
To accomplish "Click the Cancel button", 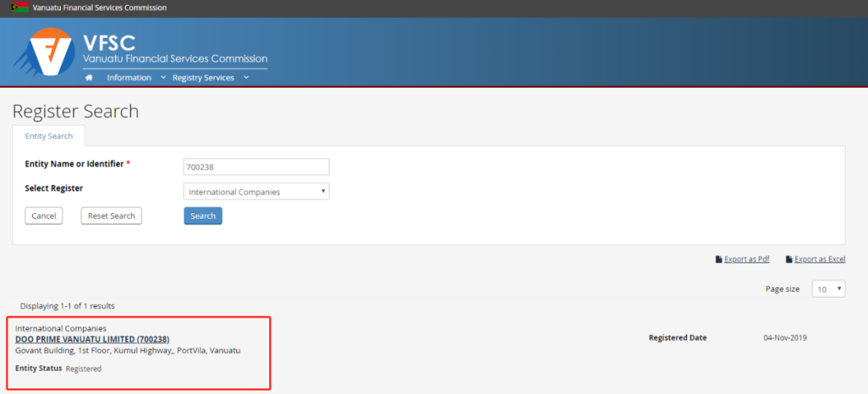I will coord(43,215).
